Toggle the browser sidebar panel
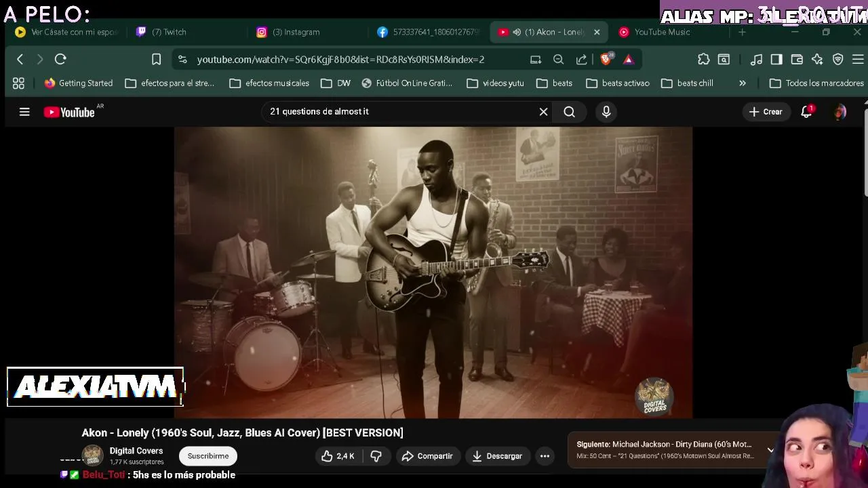This screenshot has width=868, height=488. point(776,60)
